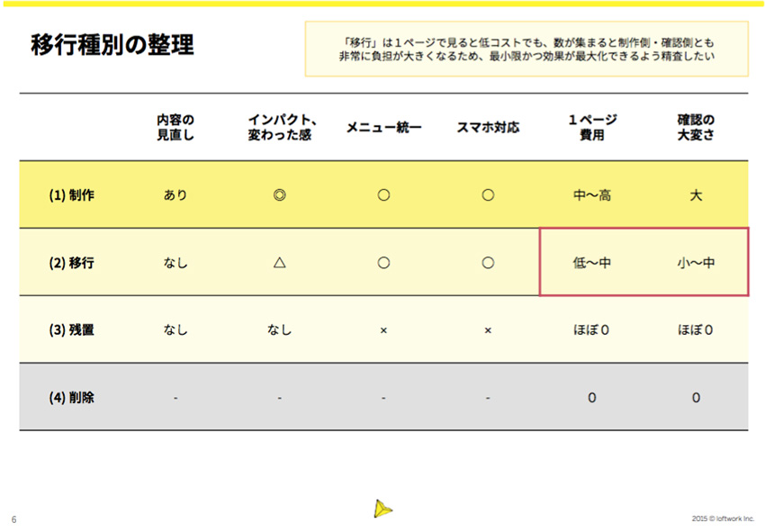Click ほぼ0 under 確認の大変さ

(696, 330)
